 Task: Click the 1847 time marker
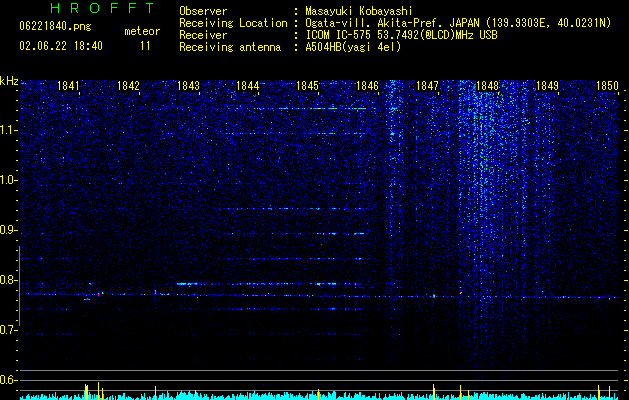click(427, 86)
